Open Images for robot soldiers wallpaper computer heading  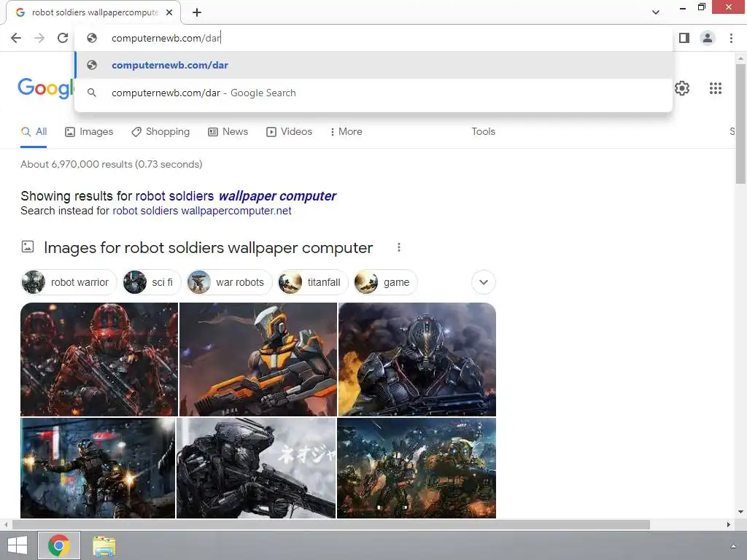click(208, 248)
